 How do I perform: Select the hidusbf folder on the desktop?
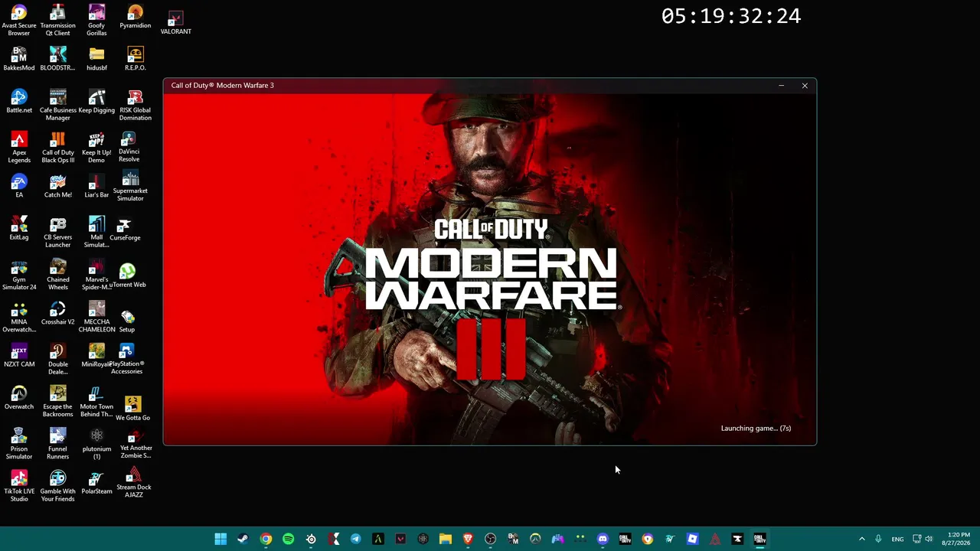[96, 59]
